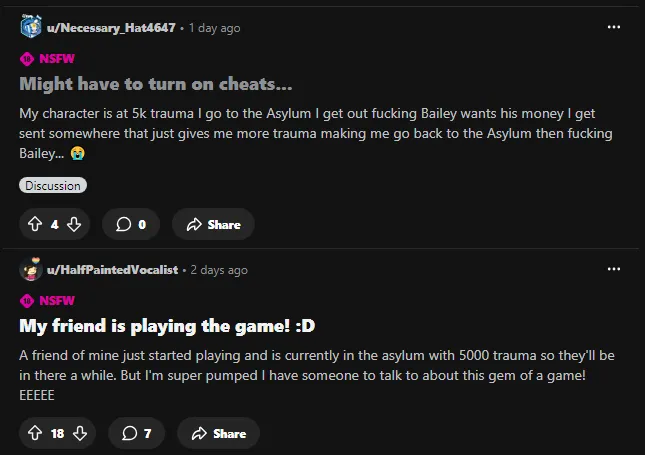This screenshot has width=645, height=455.
Task: Open overflow menu for Necessary_Hat4647's post
Action: pos(614,27)
